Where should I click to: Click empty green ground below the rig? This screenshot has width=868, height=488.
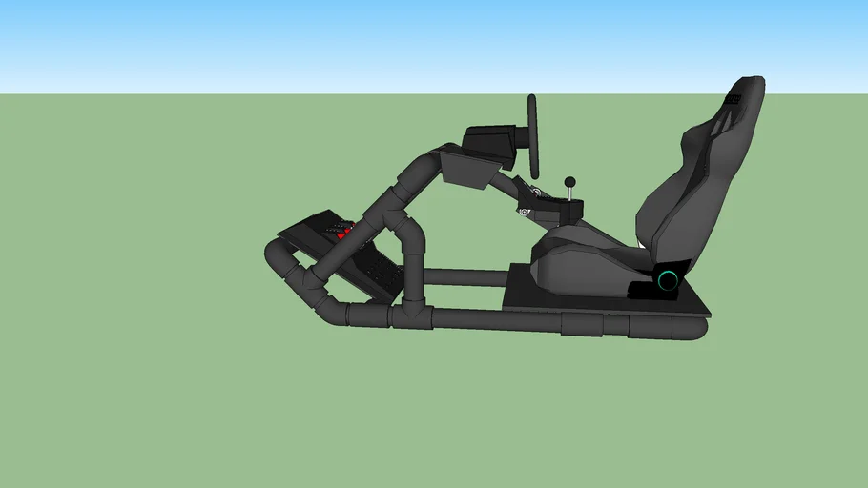point(429,410)
